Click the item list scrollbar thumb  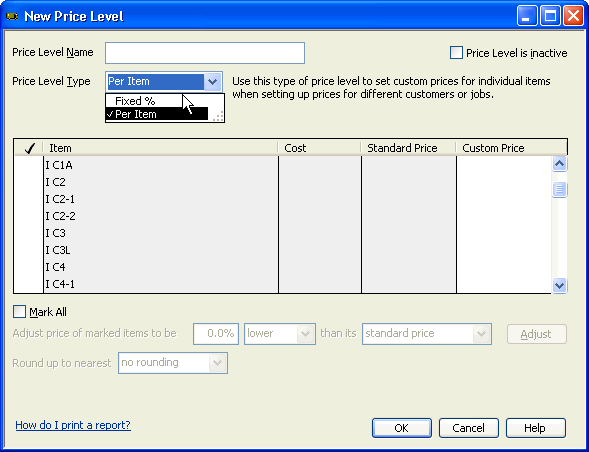[x=559, y=189]
